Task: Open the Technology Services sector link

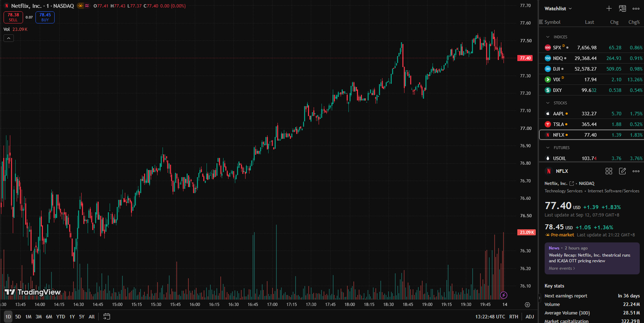Action: pos(562,191)
